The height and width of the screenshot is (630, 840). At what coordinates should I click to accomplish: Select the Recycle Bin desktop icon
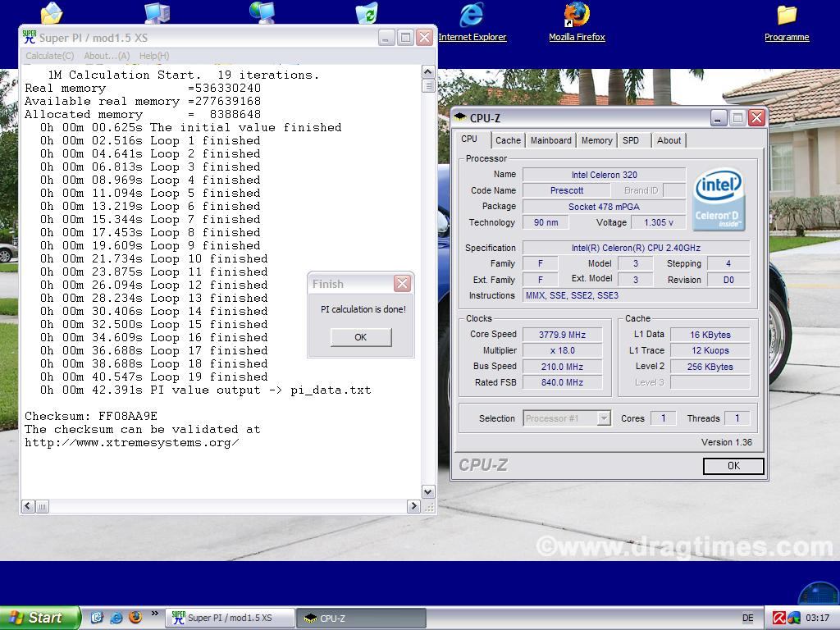(x=367, y=13)
